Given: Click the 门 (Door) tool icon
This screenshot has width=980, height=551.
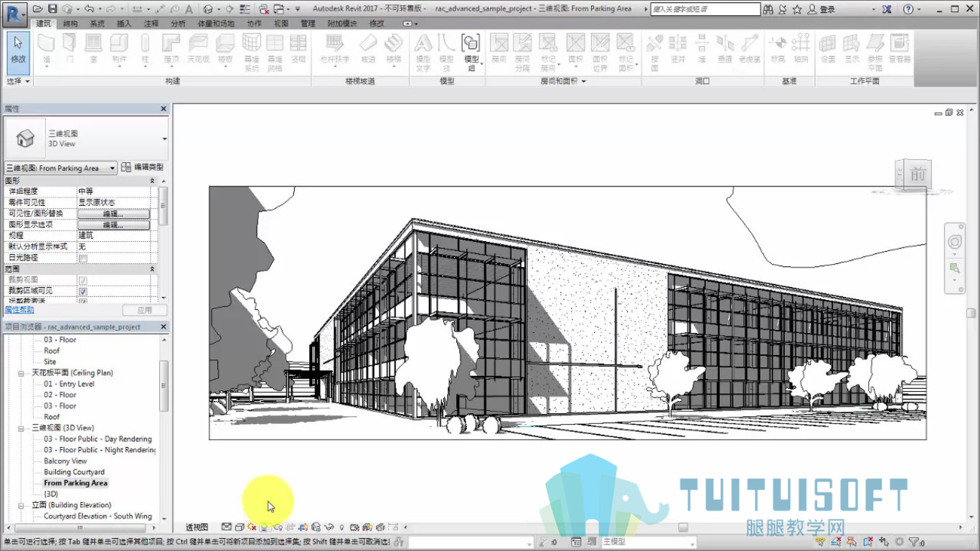Looking at the screenshot, I should 70,43.
